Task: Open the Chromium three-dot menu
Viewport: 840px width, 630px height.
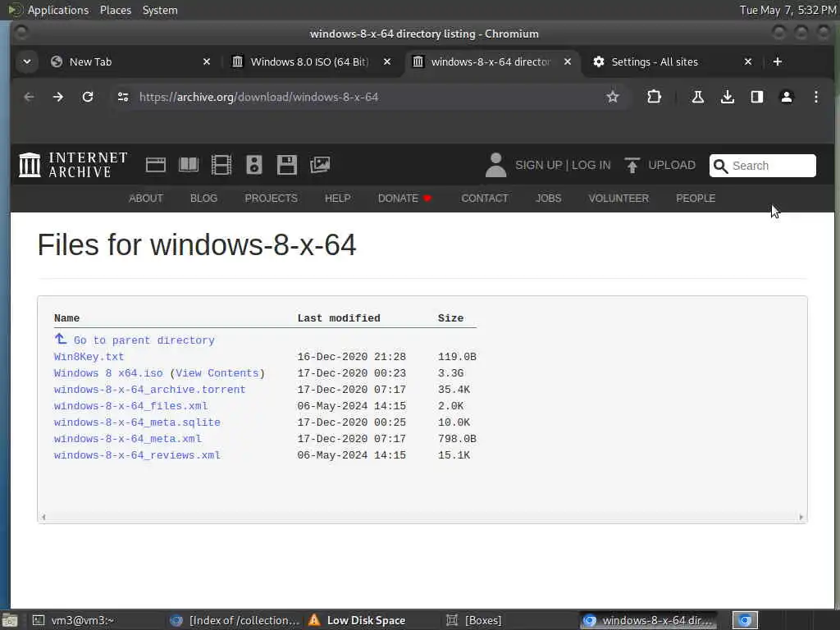Action: pyautogui.click(x=816, y=97)
